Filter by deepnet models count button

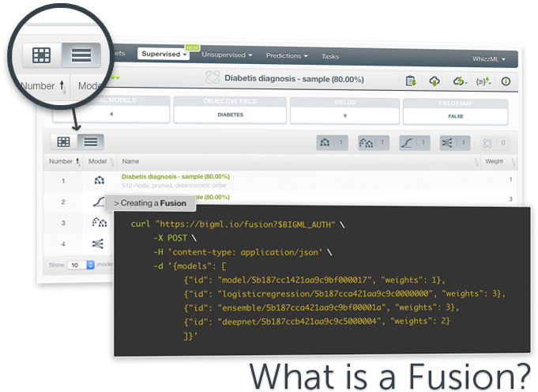[455, 143]
